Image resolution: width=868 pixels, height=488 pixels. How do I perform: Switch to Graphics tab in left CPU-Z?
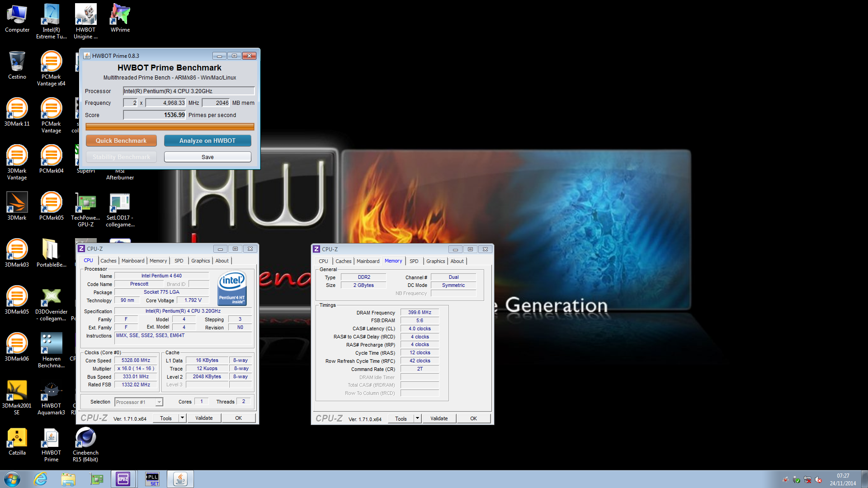pos(201,261)
